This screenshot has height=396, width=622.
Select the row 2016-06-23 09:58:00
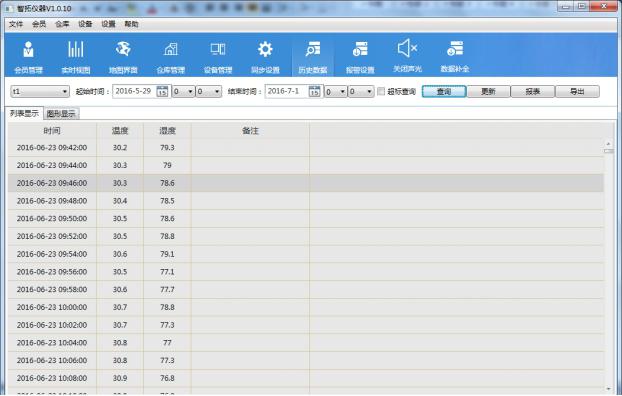pyautogui.click(x=306, y=290)
